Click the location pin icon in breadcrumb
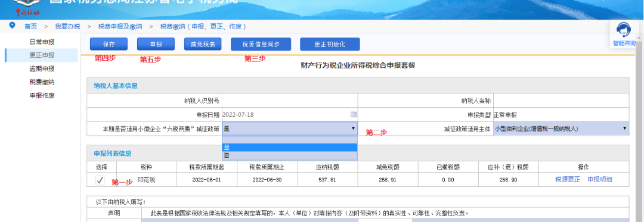Image resolution: width=644 pixels, height=222 pixels. pyautogui.click(x=12, y=26)
